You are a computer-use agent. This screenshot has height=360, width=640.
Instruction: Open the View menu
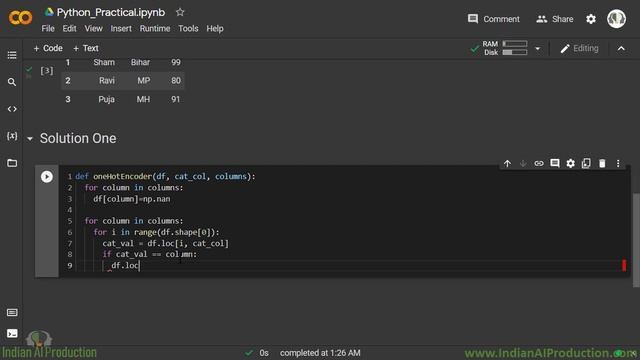point(93,29)
